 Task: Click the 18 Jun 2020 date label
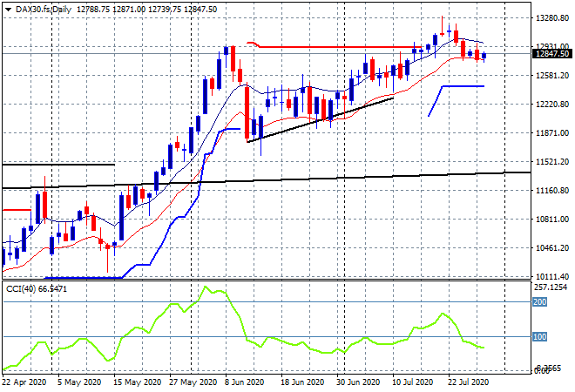pos(302,382)
